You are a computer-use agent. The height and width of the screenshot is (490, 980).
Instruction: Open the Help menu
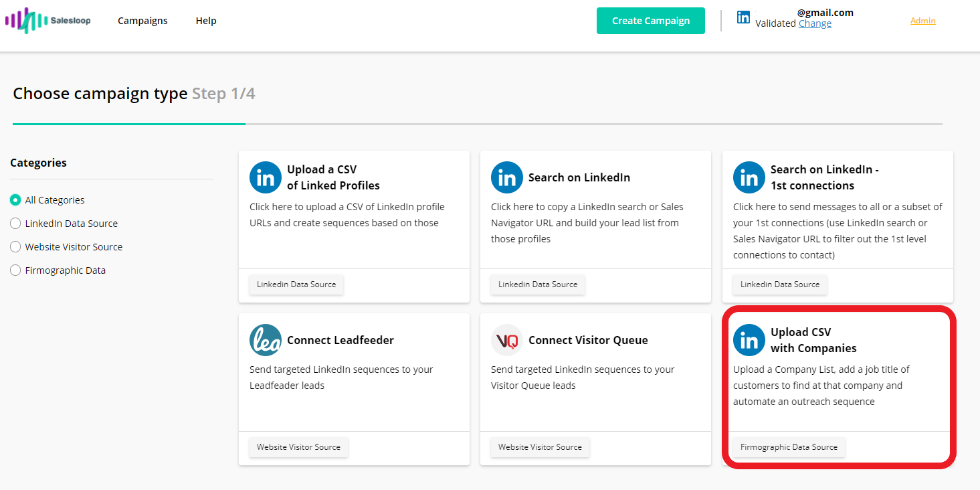pos(206,21)
